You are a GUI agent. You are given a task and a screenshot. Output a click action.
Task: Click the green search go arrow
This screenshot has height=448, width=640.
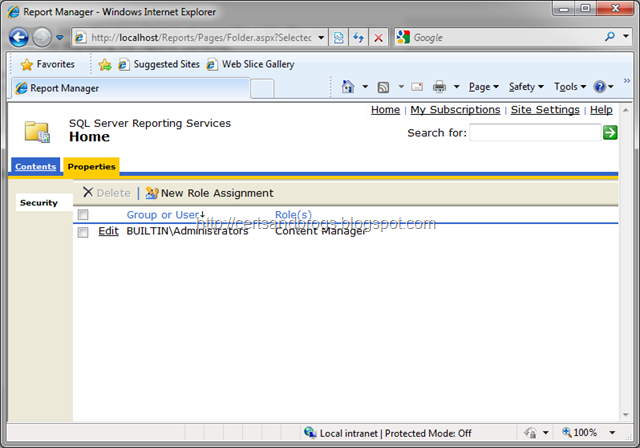click(610, 133)
